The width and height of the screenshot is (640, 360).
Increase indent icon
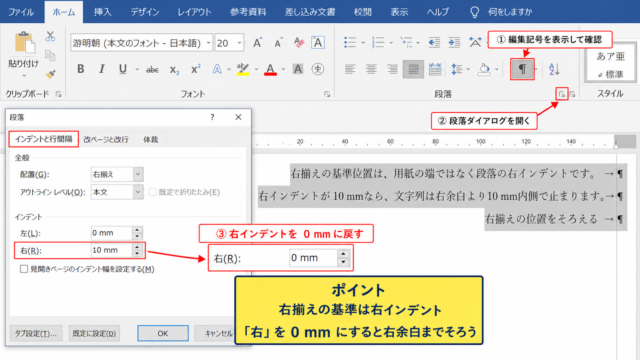[454, 42]
